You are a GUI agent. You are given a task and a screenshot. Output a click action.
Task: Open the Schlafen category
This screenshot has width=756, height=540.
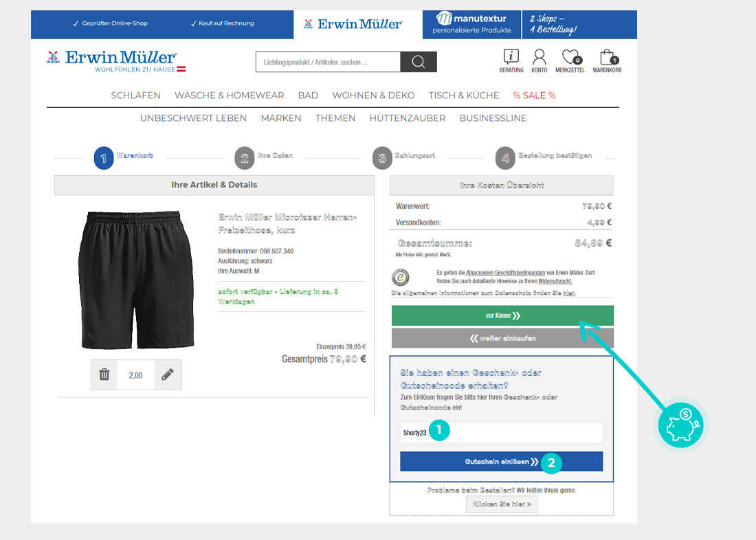click(135, 95)
